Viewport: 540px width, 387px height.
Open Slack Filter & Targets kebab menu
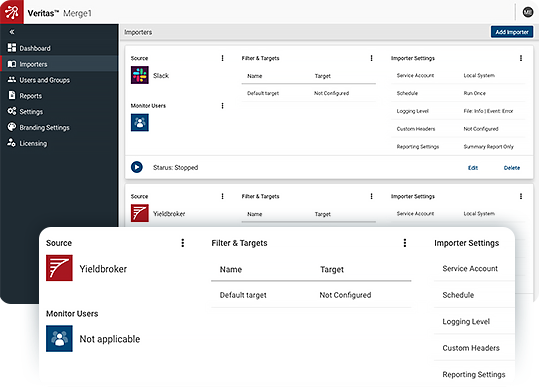click(371, 58)
